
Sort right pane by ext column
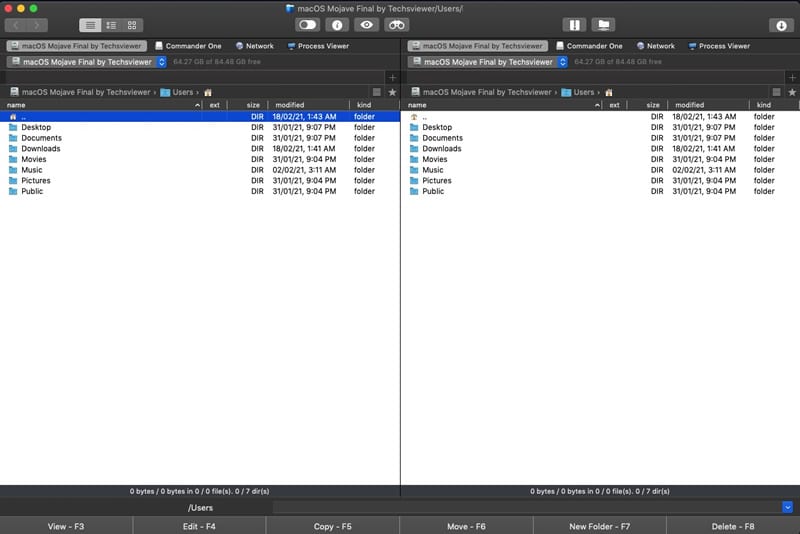coord(614,105)
